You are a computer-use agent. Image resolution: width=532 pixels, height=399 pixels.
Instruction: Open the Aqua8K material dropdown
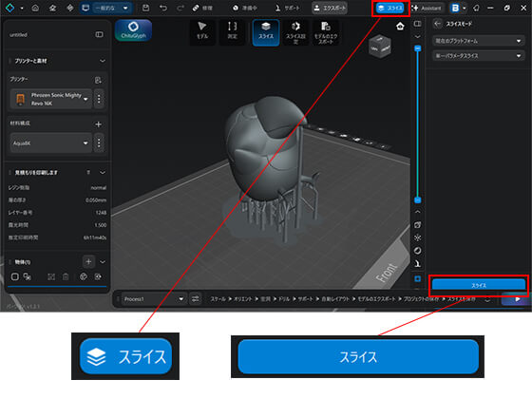[51, 143]
